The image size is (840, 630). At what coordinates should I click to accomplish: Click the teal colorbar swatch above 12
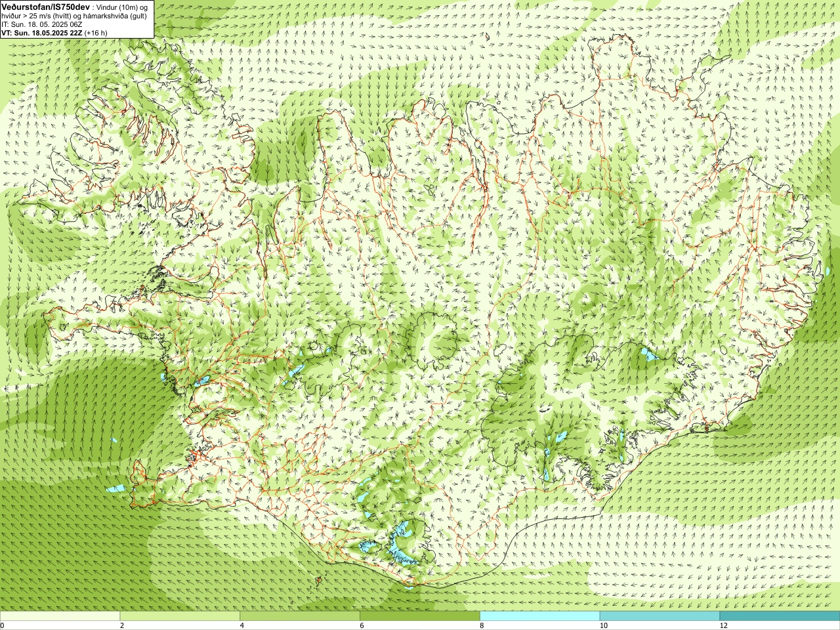780,616
